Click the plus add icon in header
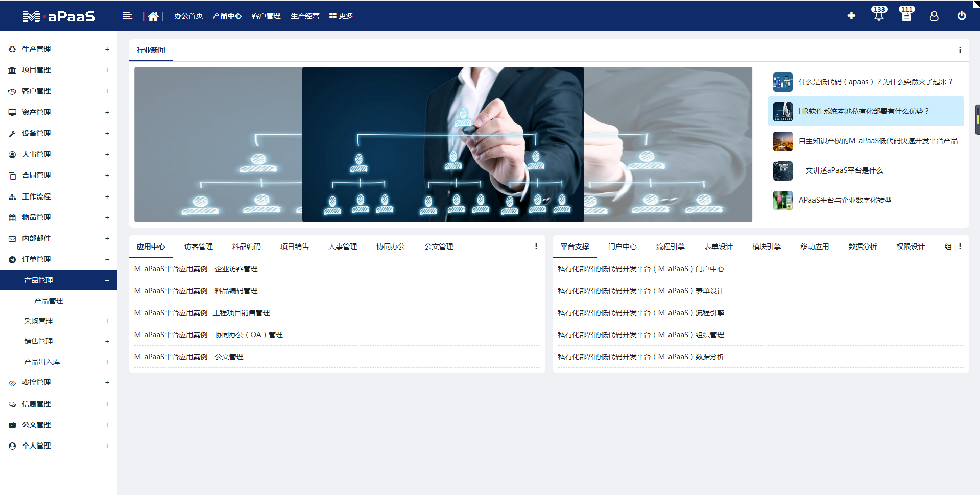This screenshot has height=495, width=980. (x=851, y=16)
